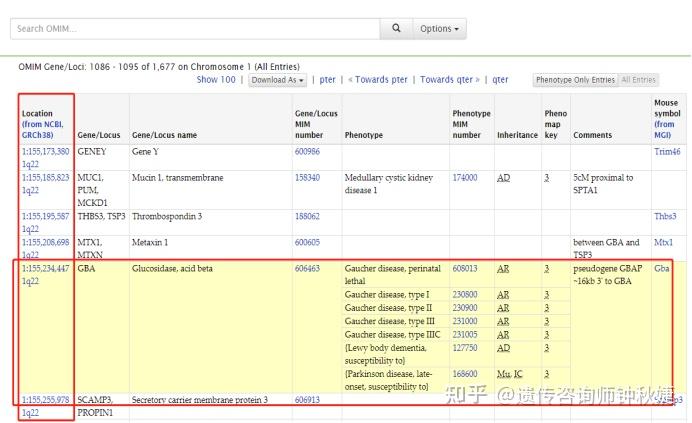The width and height of the screenshot is (692, 423).
Task: Open Parkinson disease phenotype number 168600
Action: point(465,373)
